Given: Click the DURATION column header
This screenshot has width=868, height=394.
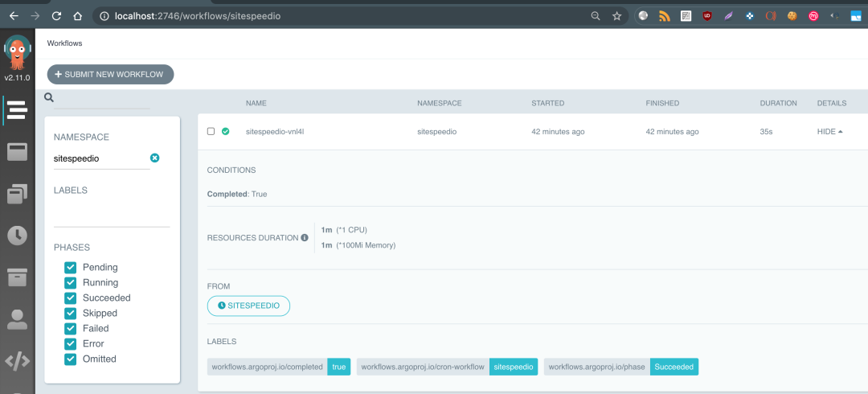Looking at the screenshot, I should (778, 103).
